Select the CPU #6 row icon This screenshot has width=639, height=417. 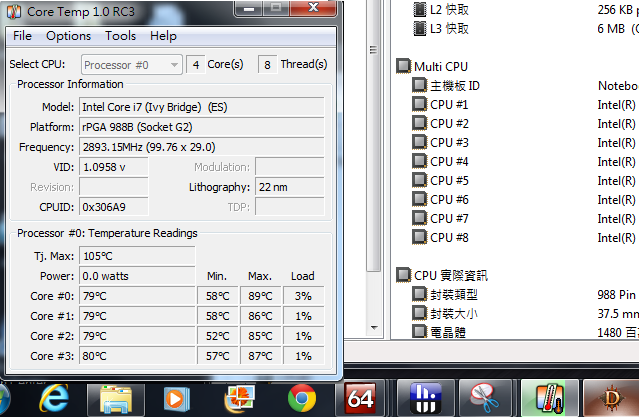tap(419, 199)
